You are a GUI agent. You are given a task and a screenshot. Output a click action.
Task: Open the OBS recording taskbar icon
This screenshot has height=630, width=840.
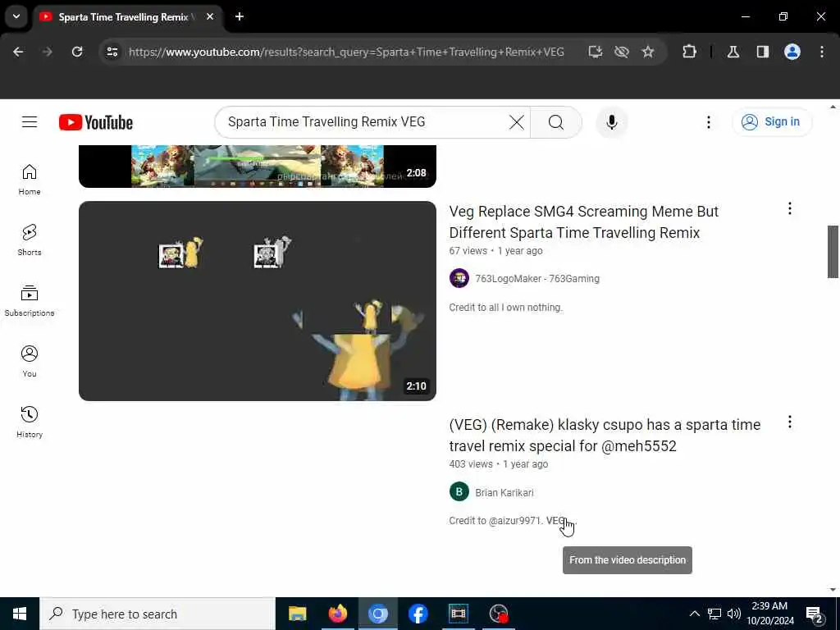tap(498, 614)
